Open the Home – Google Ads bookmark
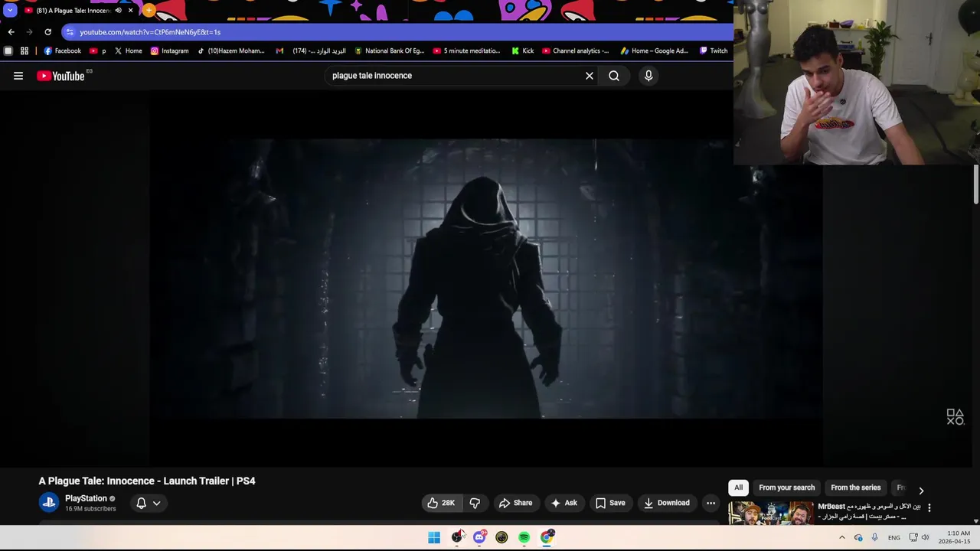The height and width of the screenshot is (551, 980). pyautogui.click(x=654, y=51)
